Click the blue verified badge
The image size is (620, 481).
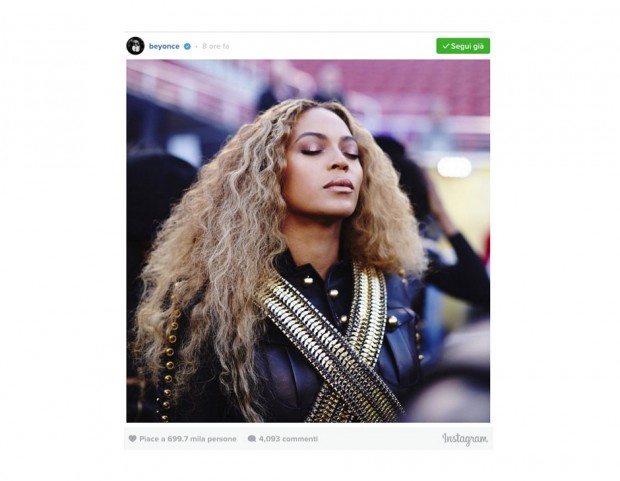click(x=187, y=46)
